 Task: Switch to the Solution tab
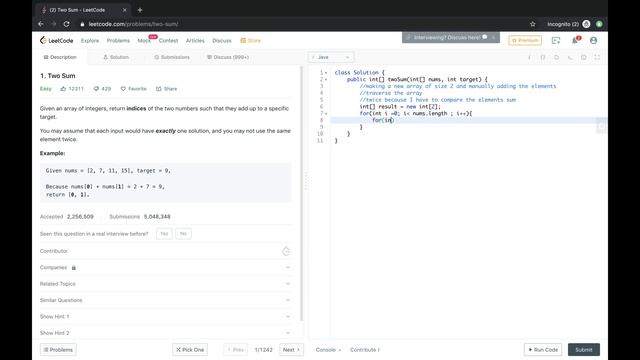coord(116,57)
